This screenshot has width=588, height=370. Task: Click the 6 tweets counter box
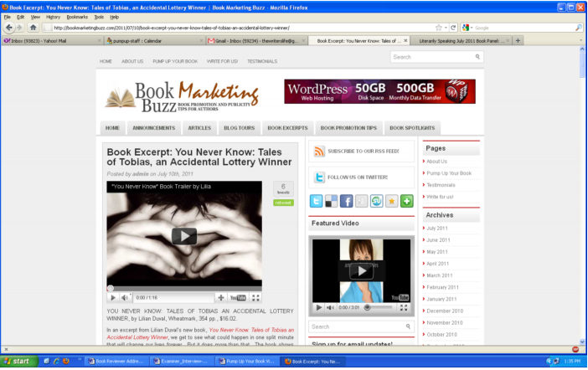click(x=283, y=188)
